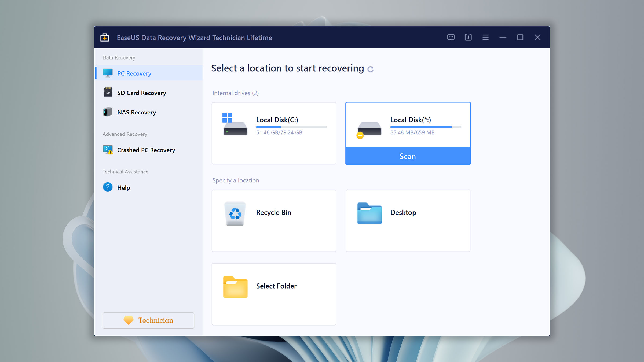Click the refresh icon next to location header
Image resolution: width=644 pixels, height=362 pixels.
371,69
